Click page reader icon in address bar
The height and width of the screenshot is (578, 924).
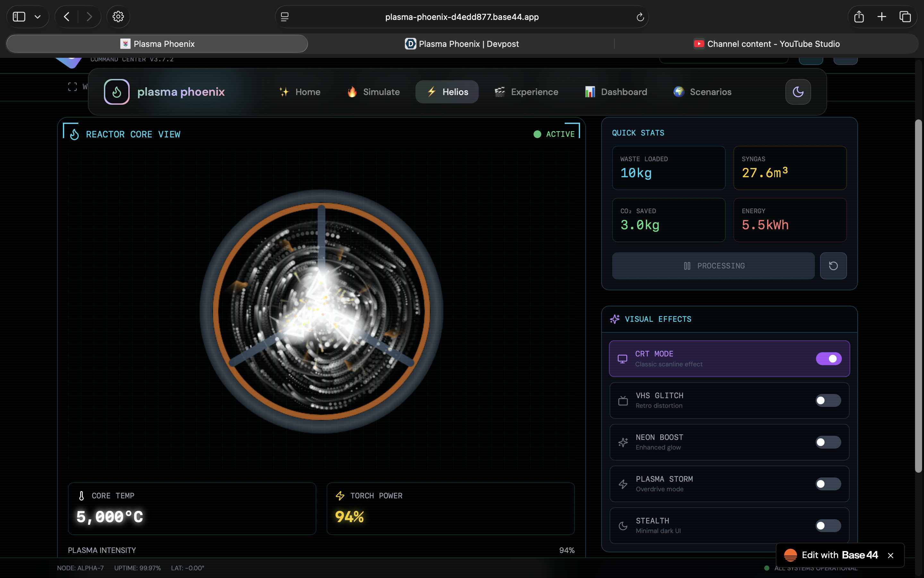point(285,17)
